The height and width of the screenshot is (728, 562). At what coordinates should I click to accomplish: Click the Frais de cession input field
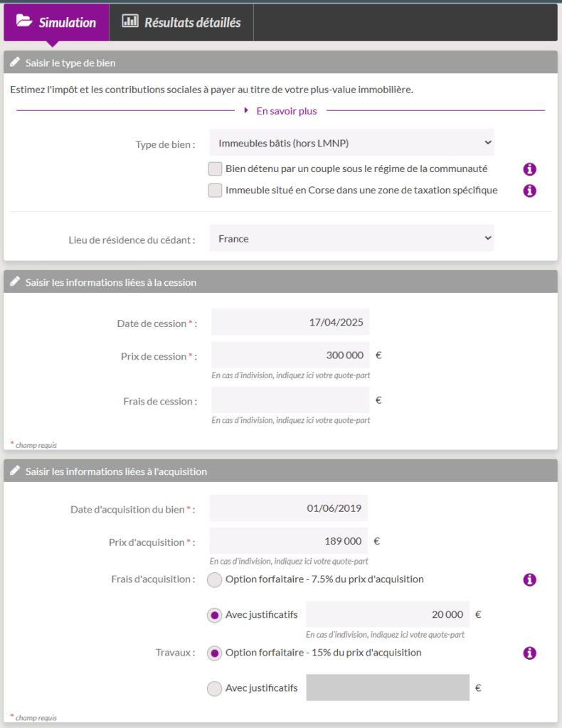pyautogui.click(x=290, y=400)
